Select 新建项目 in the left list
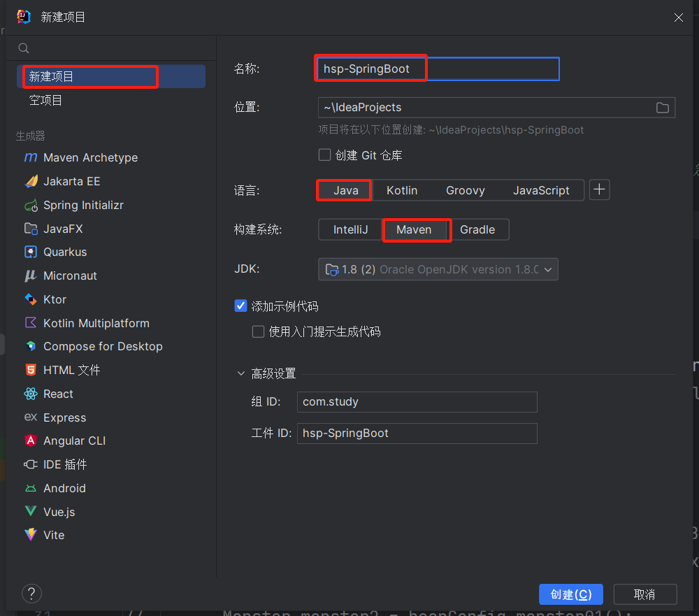This screenshot has width=699, height=616. click(x=111, y=76)
